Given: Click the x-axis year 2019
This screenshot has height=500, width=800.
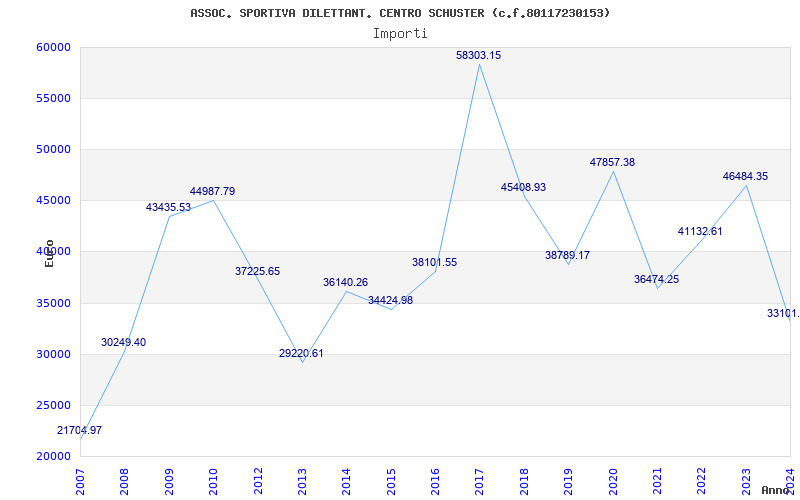Looking at the screenshot, I should pos(568,481).
